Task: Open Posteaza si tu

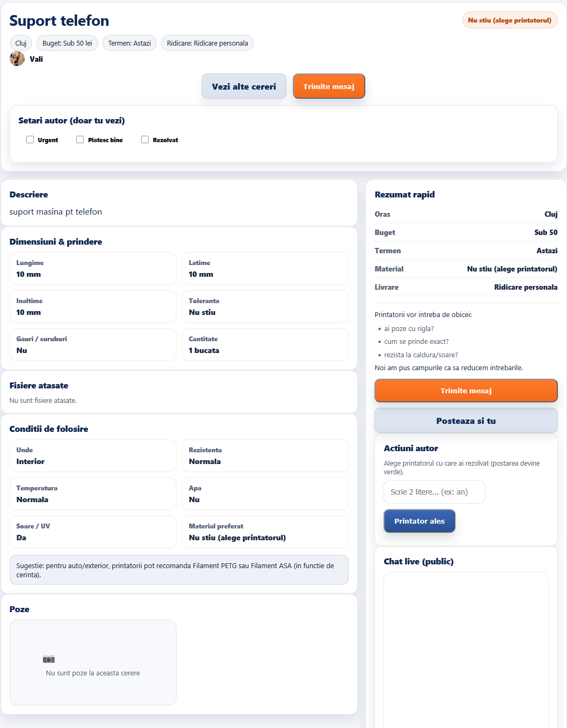Action: click(x=466, y=421)
